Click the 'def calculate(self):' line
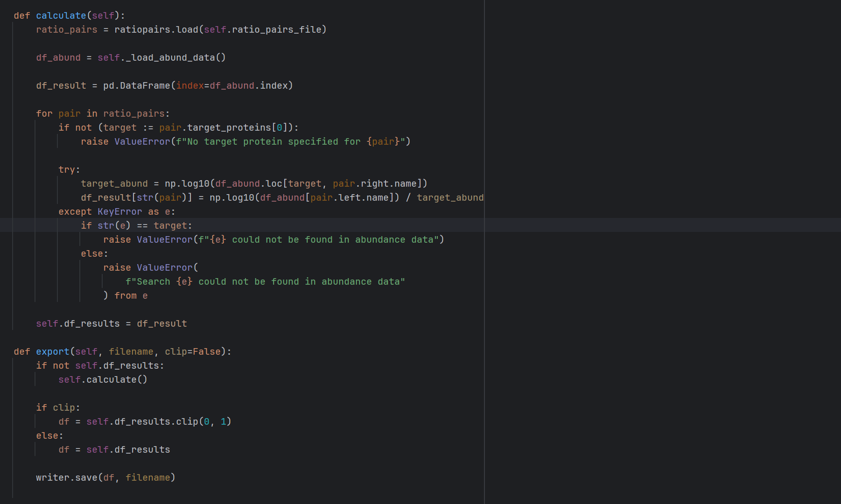 click(x=70, y=15)
